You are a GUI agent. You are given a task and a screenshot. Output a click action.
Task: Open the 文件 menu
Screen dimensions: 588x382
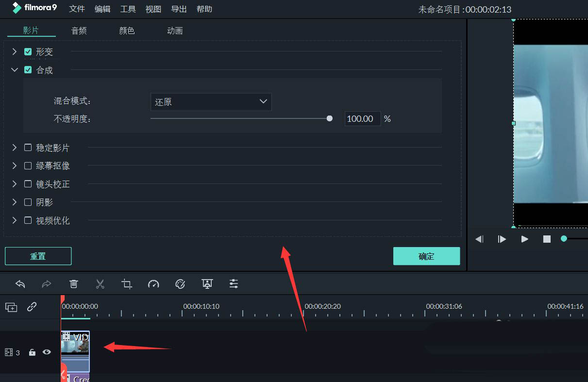point(77,9)
